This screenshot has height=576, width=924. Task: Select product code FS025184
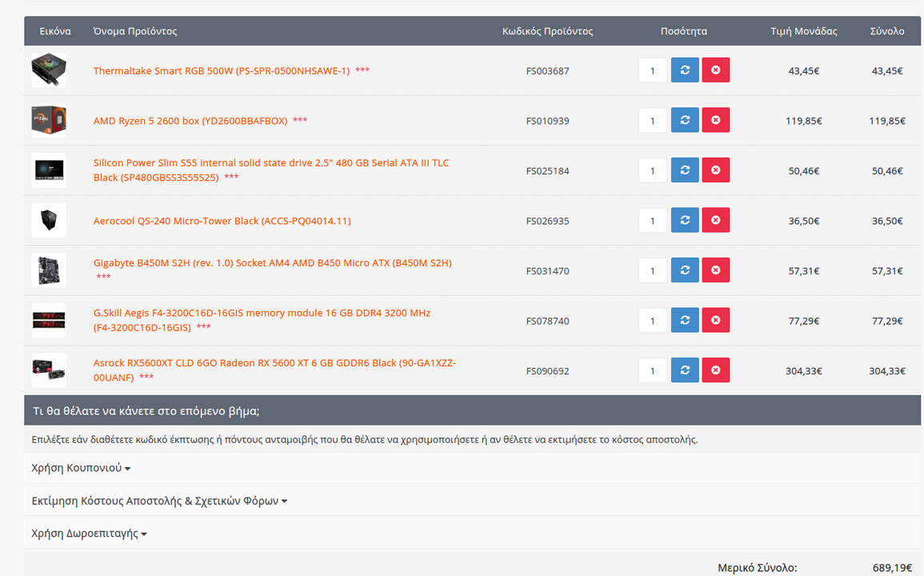[x=547, y=171]
